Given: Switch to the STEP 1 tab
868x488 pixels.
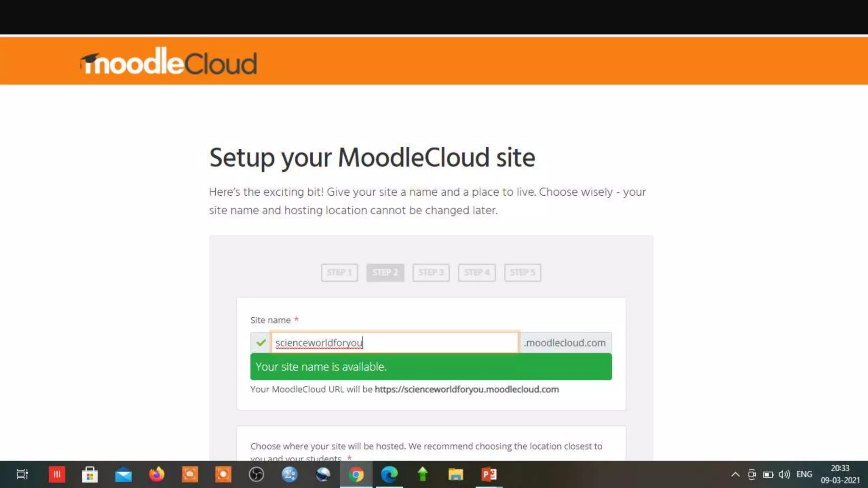Looking at the screenshot, I should (339, 272).
